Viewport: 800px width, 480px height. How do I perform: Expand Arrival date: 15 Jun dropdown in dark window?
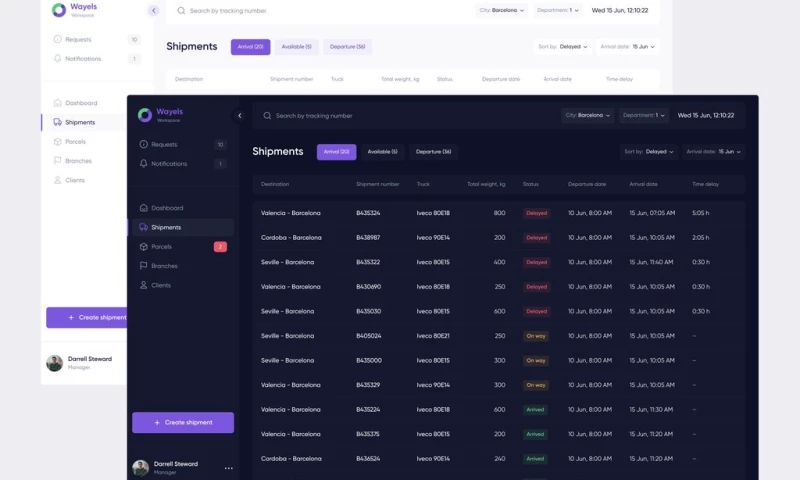714,152
